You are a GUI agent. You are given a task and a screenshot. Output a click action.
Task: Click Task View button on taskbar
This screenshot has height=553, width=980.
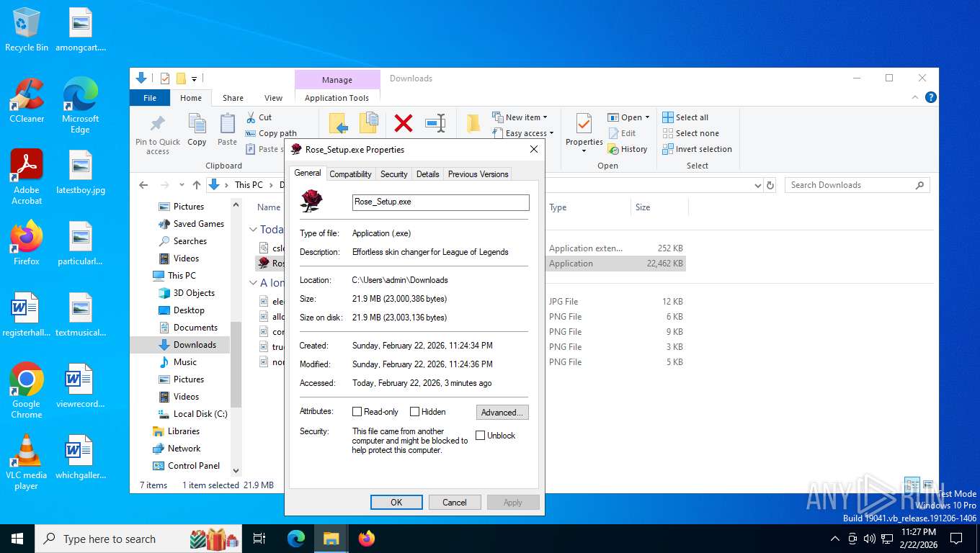tap(259, 539)
